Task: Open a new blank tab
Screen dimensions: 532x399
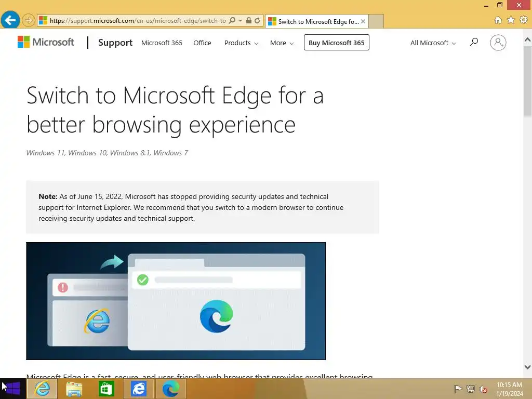Action: pos(376,21)
